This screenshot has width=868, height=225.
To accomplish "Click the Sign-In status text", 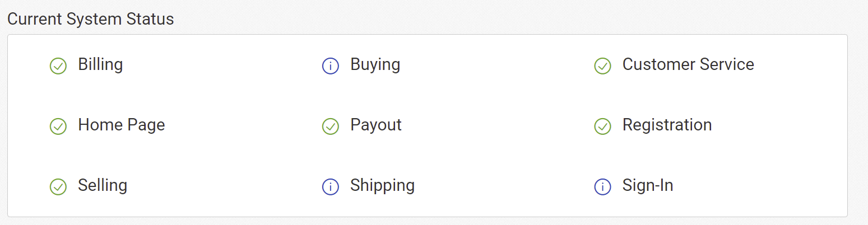I will pyautogui.click(x=648, y=185).
